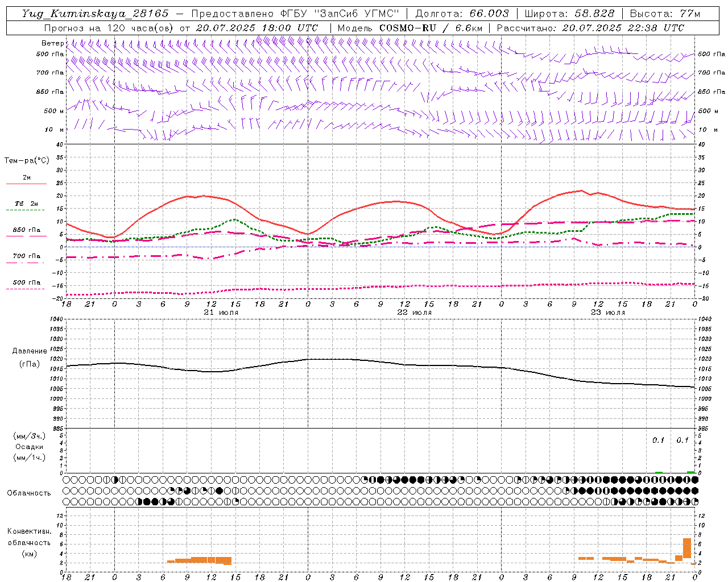Viewport: 728px width, 582px height.
Task: Click the Td 2м dew point legend entry
Action: coord(26,203)
